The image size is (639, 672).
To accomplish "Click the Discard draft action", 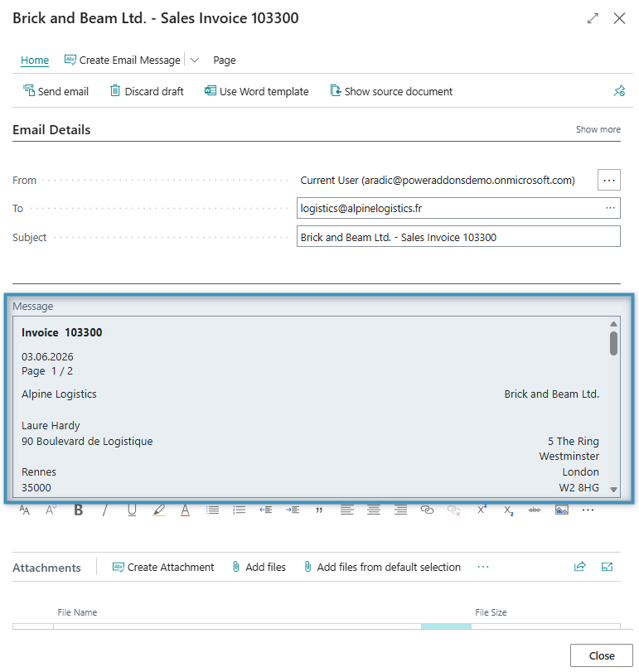I will click(x=147, y=91).
